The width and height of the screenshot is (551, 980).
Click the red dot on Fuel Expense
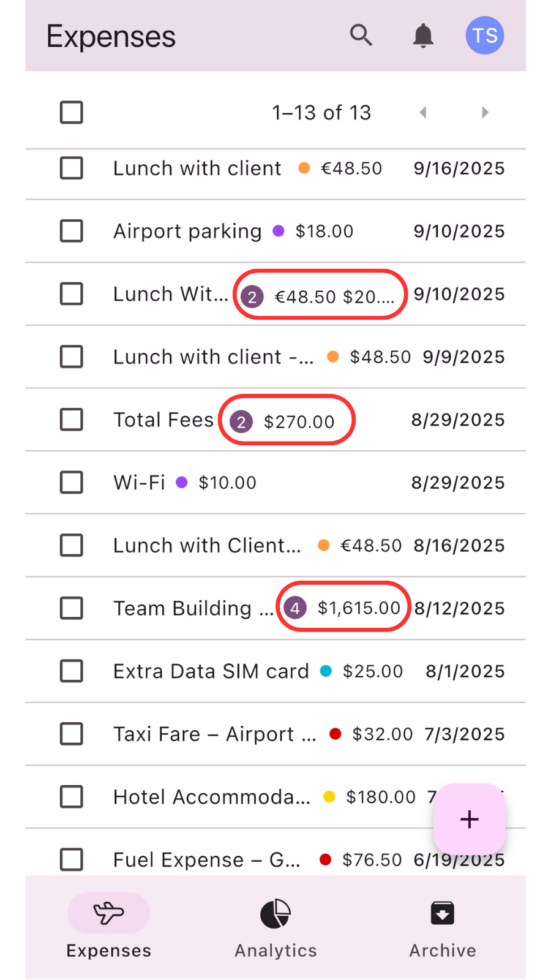tap(326, 860)
